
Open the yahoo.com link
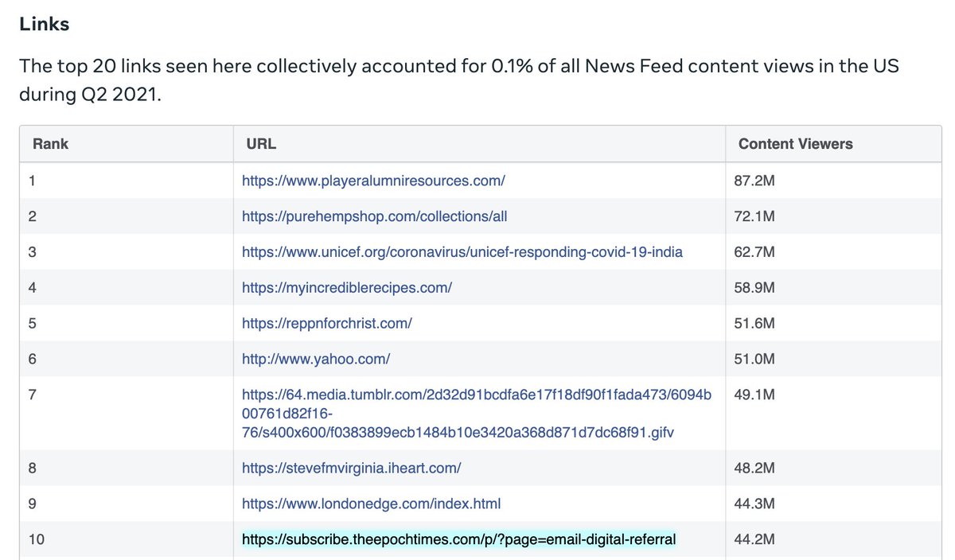316,359
